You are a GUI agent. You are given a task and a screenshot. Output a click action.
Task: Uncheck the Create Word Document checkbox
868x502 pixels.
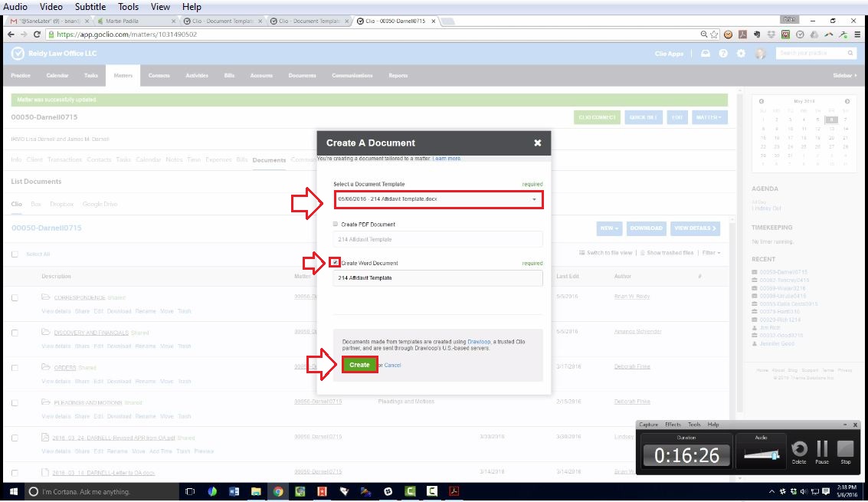[x=336, y=263]
